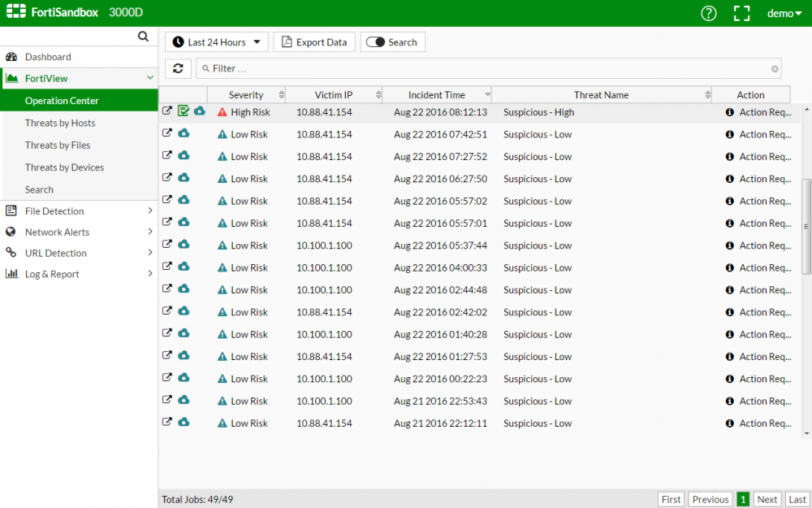
Task: Clear the filter with the x icon
Action: (x=775, y=69)
